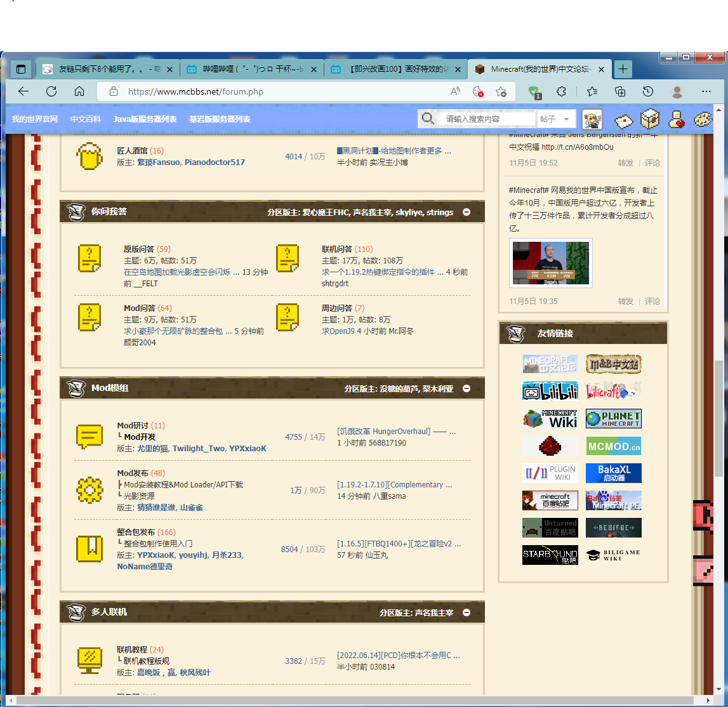Open the 联机问答 forum link

337,249
